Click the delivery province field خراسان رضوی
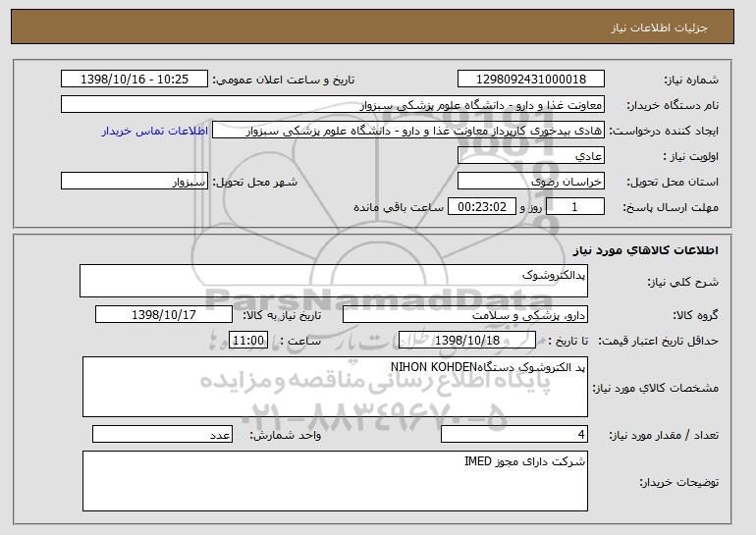Viewport: 756px width, 535px height. pyautogui.click(x=531, y=182)
